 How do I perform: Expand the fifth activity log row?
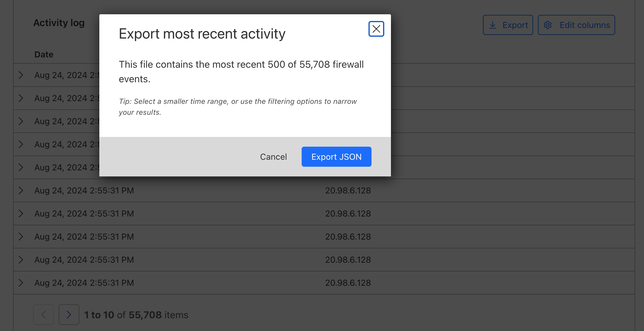(21, 167)
